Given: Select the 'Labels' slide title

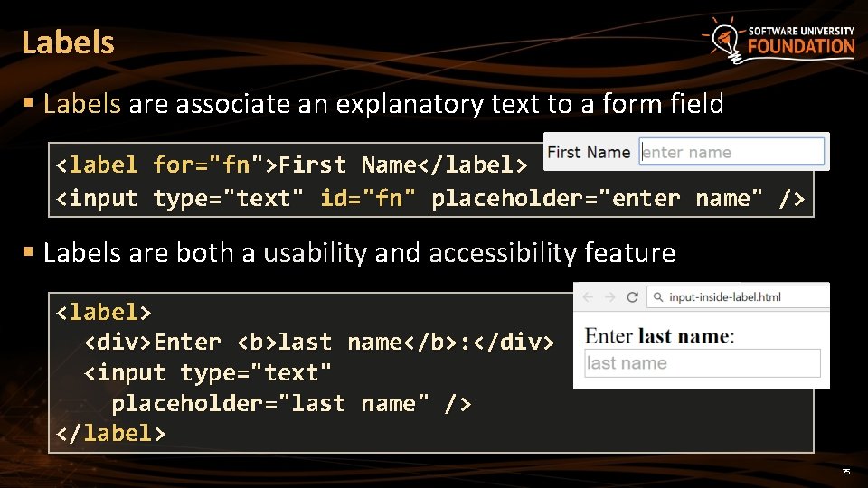Looking at the screenshot, I should pyautogui.click(x=68, y=42).
